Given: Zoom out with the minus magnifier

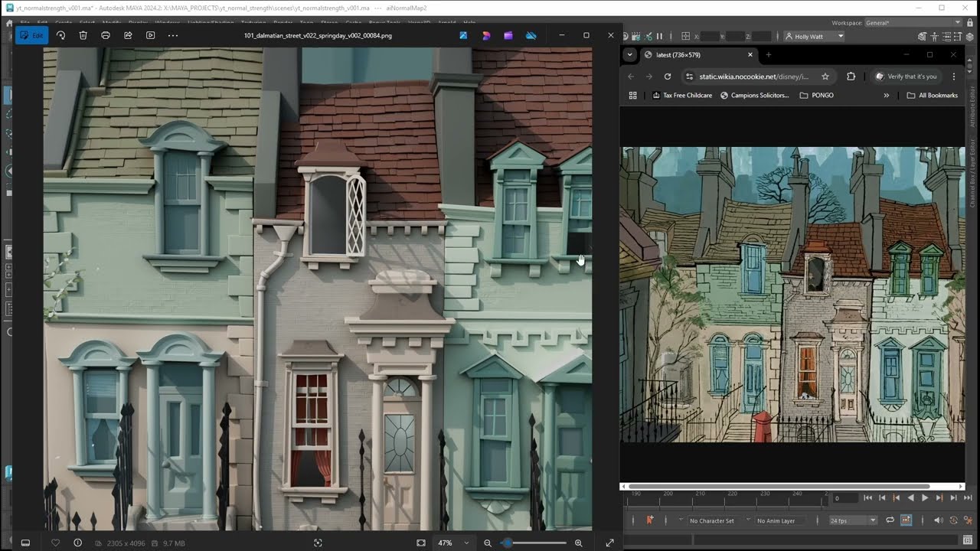Looking at the screenshot, I should point(488,543).
